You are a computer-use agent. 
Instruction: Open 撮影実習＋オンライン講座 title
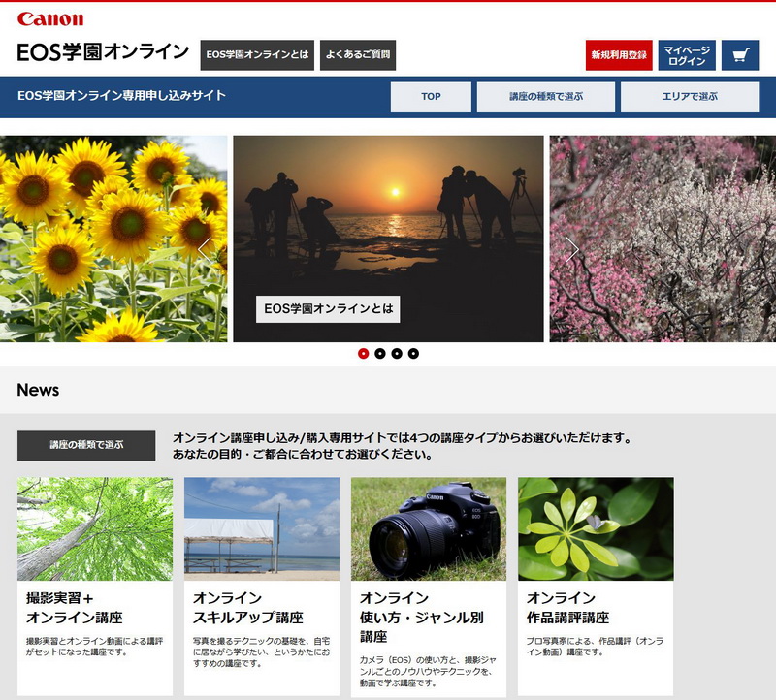coord(75,608)
